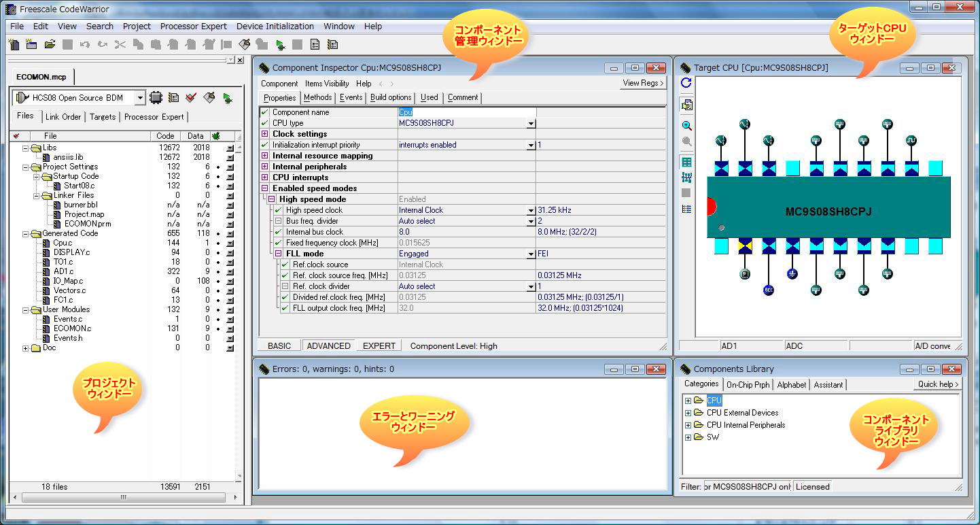Collapse the Generated Code folder
Screen dimensions: 980x525
tap(26, 234)
